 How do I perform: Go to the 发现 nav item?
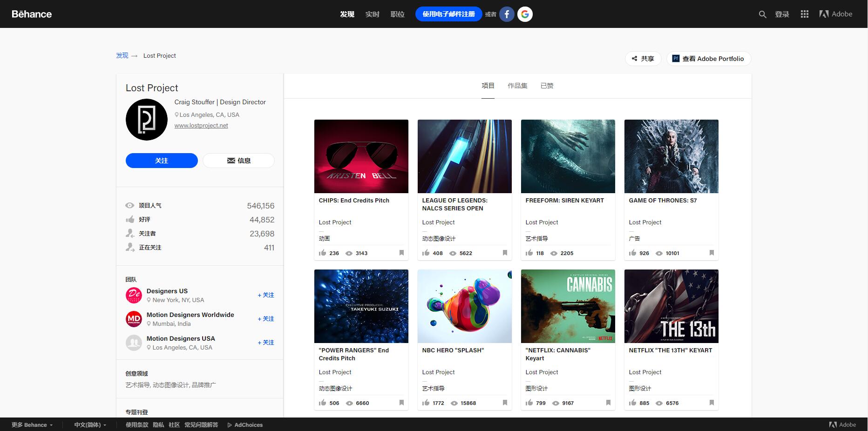click(x=347, y=14)
